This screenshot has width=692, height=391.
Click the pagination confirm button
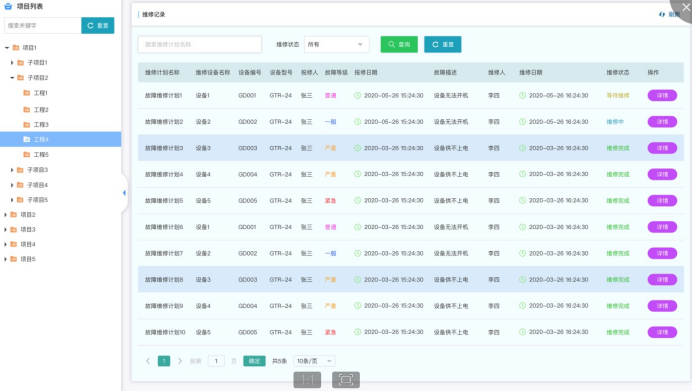[x=254, y=361]
